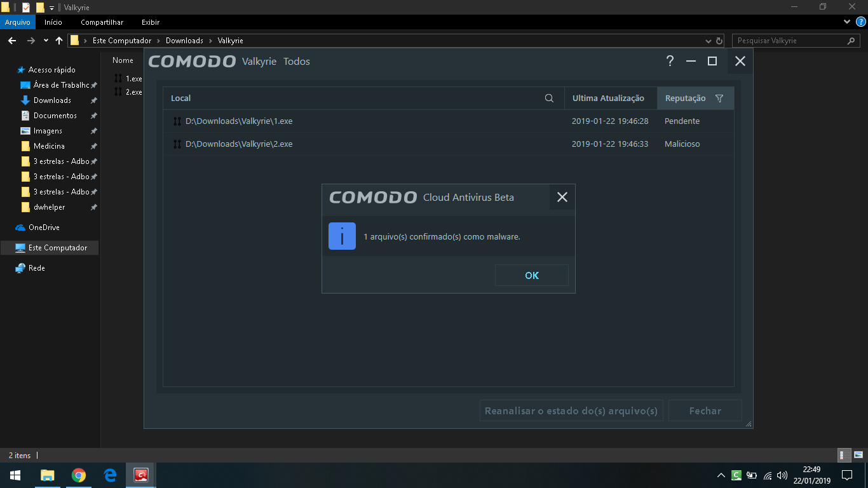Click the file icon beside Valkyrie's 1.exe path
This screenshot has height=488, width=868.
(x=177, y=121)
